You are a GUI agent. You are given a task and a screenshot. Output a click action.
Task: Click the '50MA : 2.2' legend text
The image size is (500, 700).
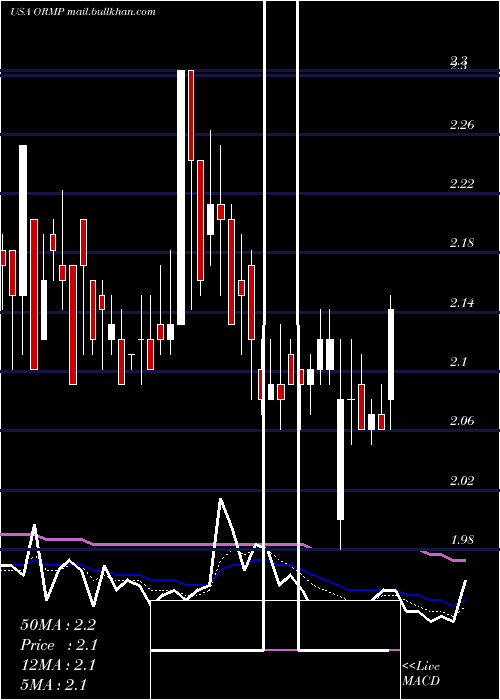tap(58, 625)
